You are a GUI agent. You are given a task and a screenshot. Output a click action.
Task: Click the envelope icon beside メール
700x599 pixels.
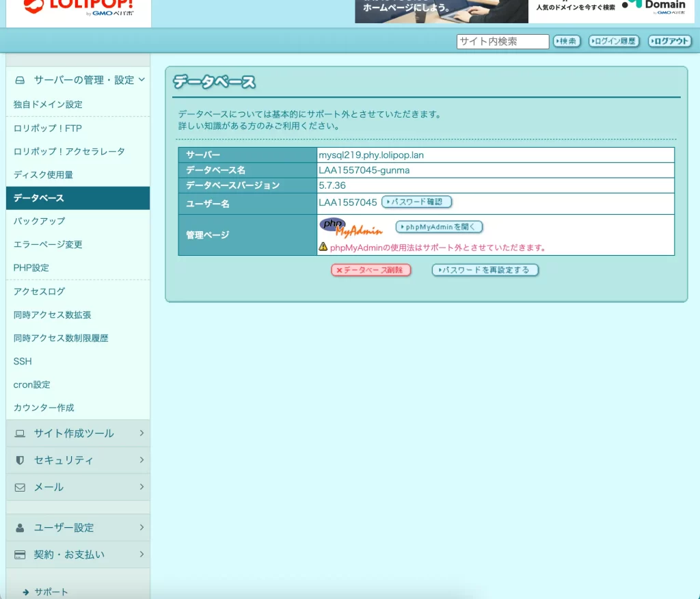tap(20, 488)
